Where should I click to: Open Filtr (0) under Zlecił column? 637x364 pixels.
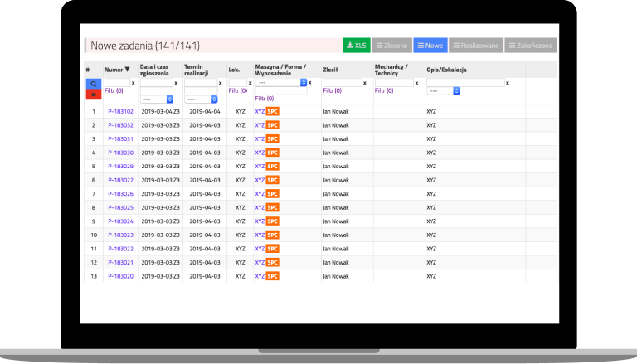tap(333, 90)
